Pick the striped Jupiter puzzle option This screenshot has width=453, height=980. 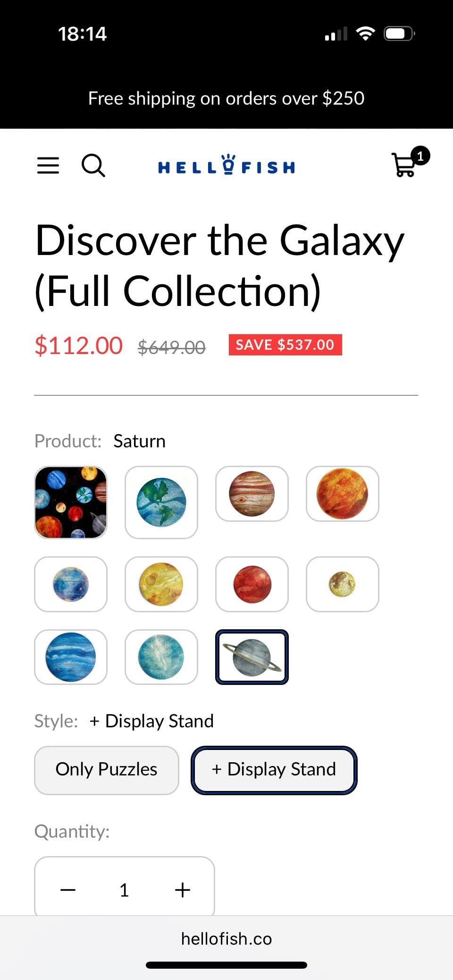pos(252,494)
